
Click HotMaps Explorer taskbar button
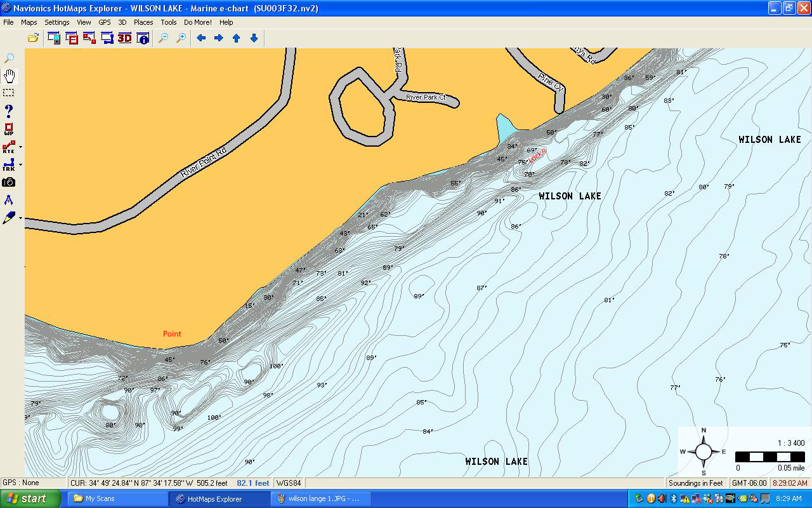[x=219, y=498]
